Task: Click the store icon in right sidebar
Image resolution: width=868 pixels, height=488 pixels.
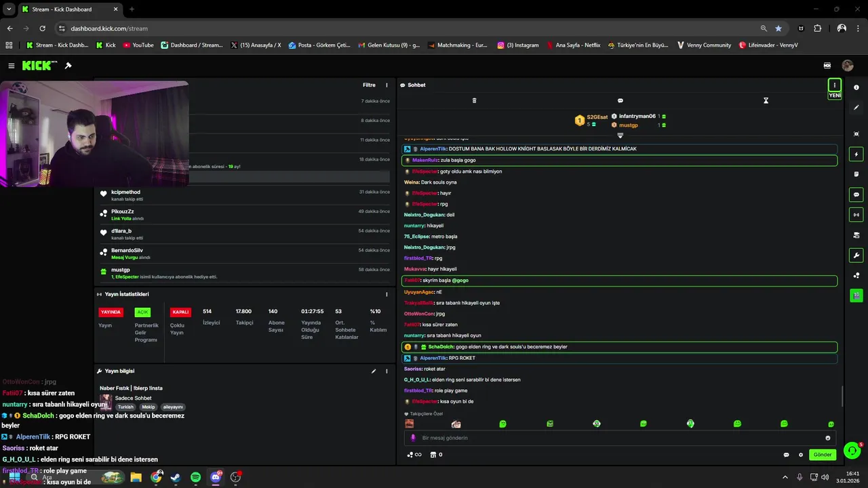Action: [856, 235]
